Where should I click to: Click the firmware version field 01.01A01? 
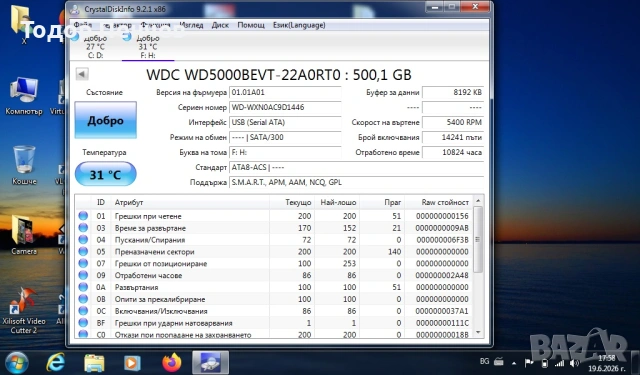(x=285, y=92)
